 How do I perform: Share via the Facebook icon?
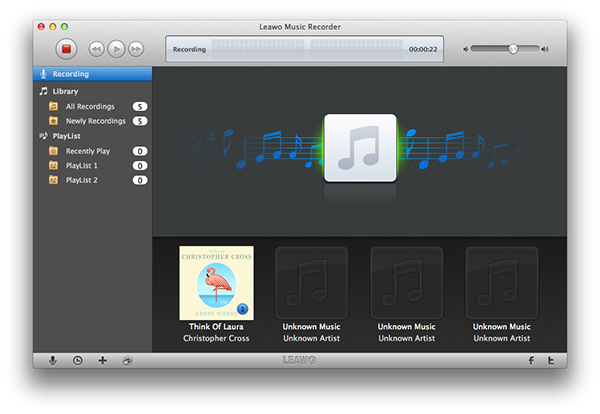pos(530,360)
